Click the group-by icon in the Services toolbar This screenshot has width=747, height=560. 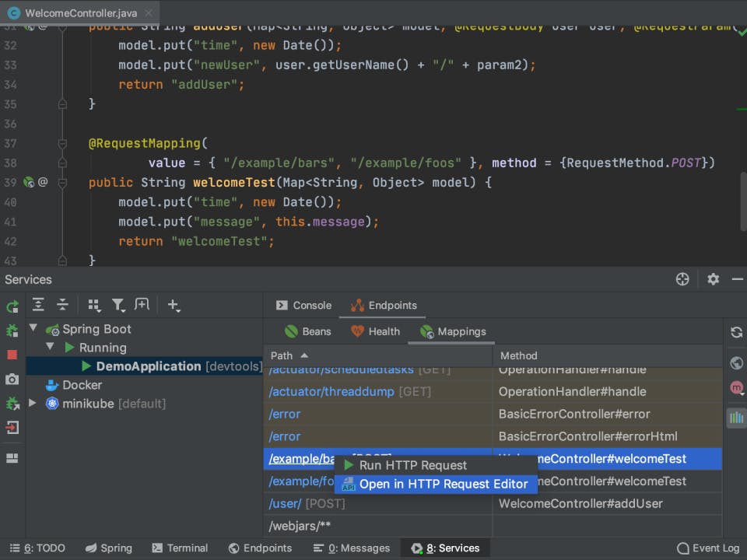pyautogui.click(x=92, y=304)
